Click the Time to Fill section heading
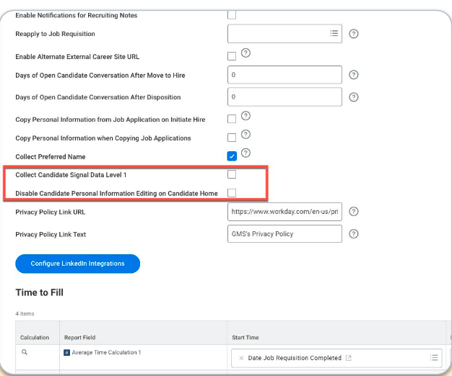452x376 pixels. coord(39,293)
